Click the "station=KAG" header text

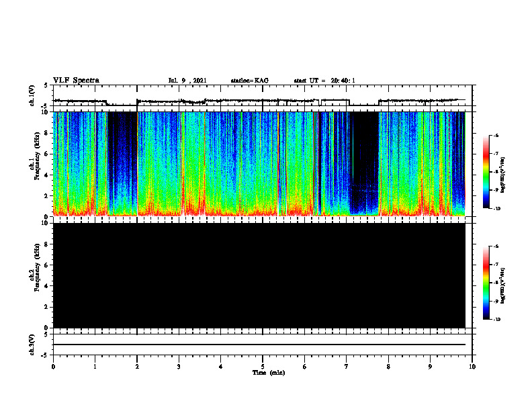point(249,81)
